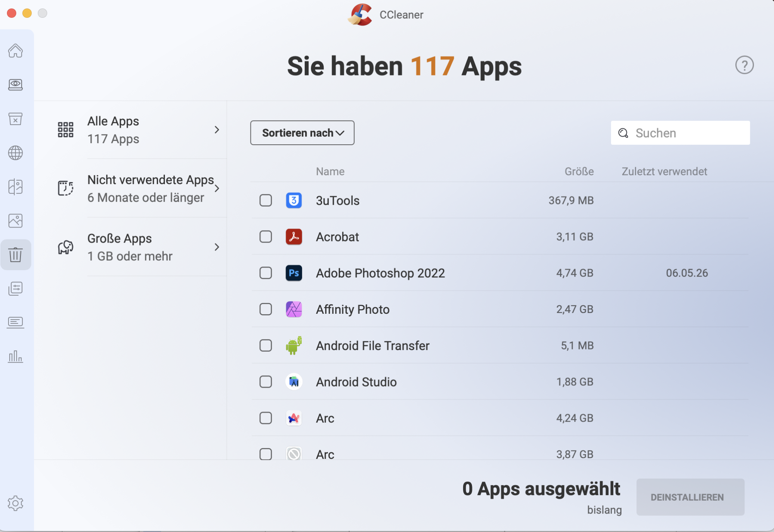774x532 pixels.
Task: Select the Große Apps category label
Action: [119, 239]
